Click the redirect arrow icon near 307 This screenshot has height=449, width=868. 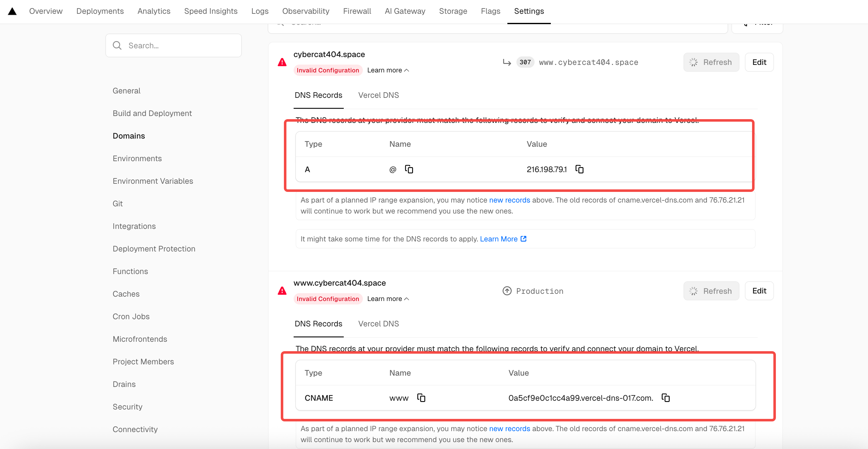click(507, 62)
